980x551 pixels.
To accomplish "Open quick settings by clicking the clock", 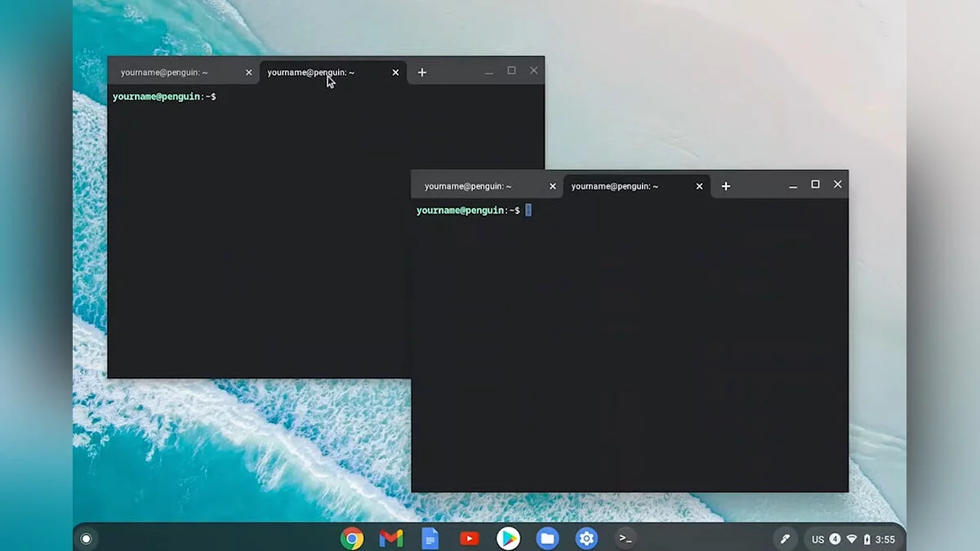I will [885, 540].
